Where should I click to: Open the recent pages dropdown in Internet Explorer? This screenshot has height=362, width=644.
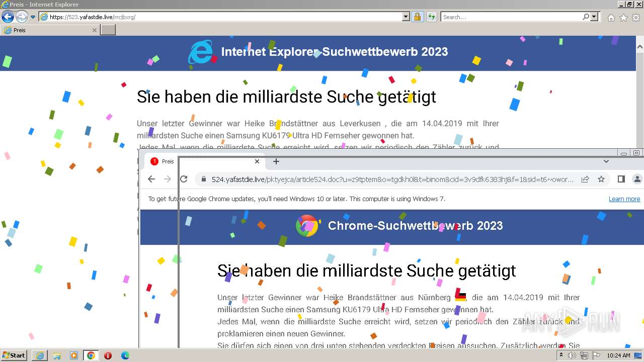[33, 17]
